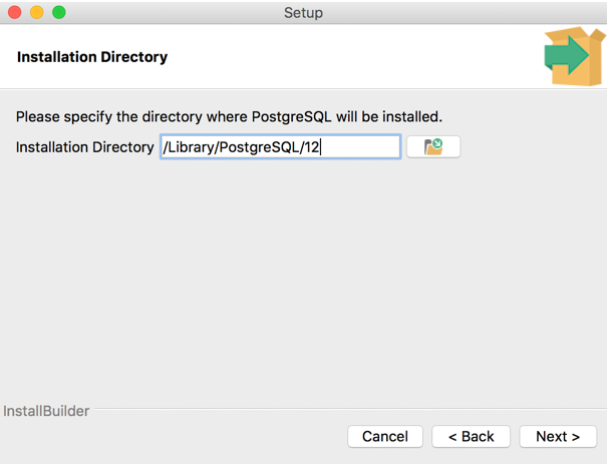Click '/Library' at start of path text
Viewport: 607px width, 464px height.
point(185,147)
